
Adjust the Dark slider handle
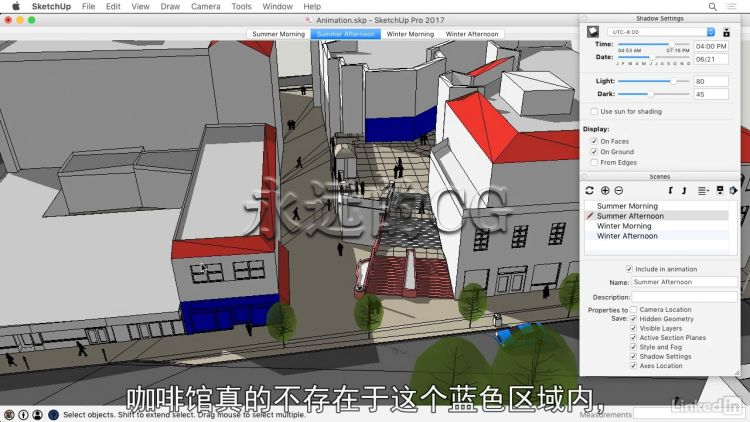[x=651, y=94]
